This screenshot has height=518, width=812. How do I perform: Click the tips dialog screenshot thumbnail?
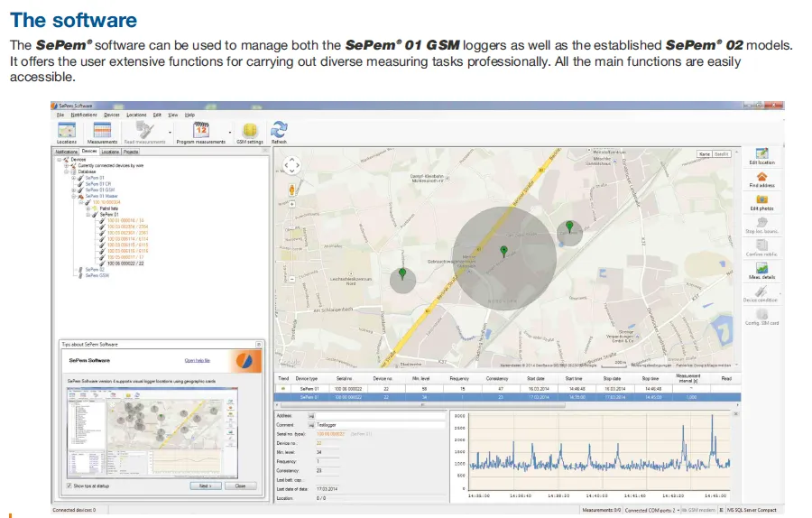click(152, 433)
